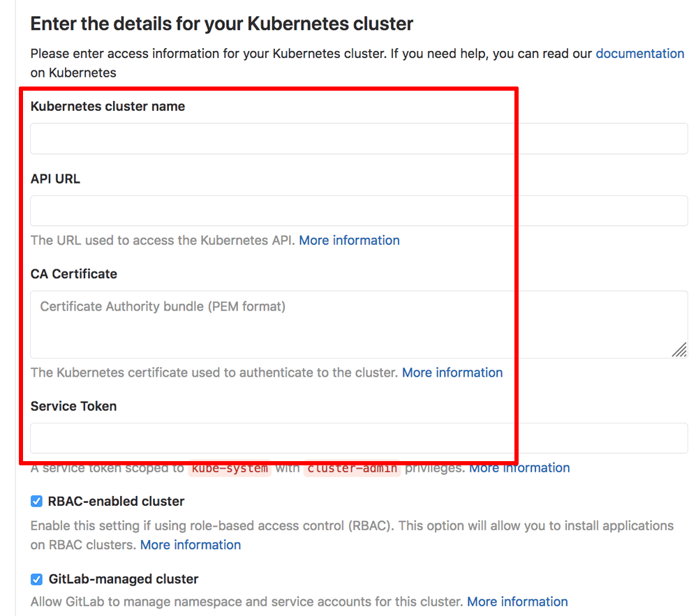The image size is (698, 616).
Task: Click the 'cluster-admin' code text
Action: [352, 468]
